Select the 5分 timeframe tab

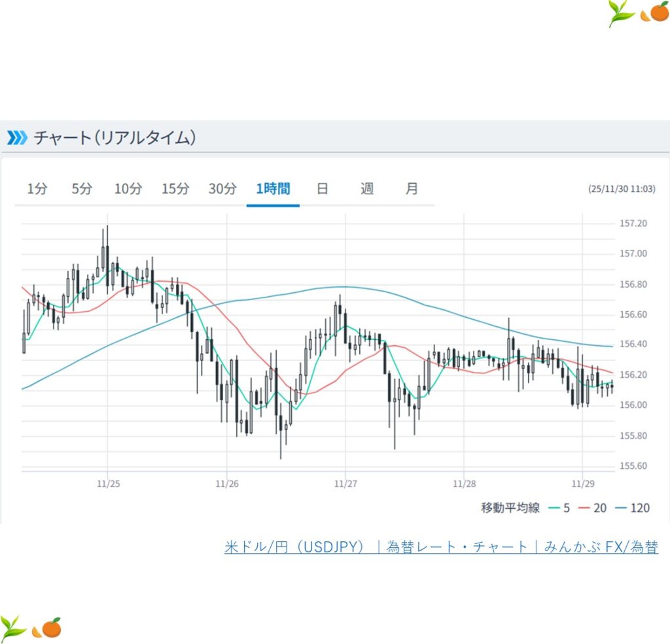[82, 189]
